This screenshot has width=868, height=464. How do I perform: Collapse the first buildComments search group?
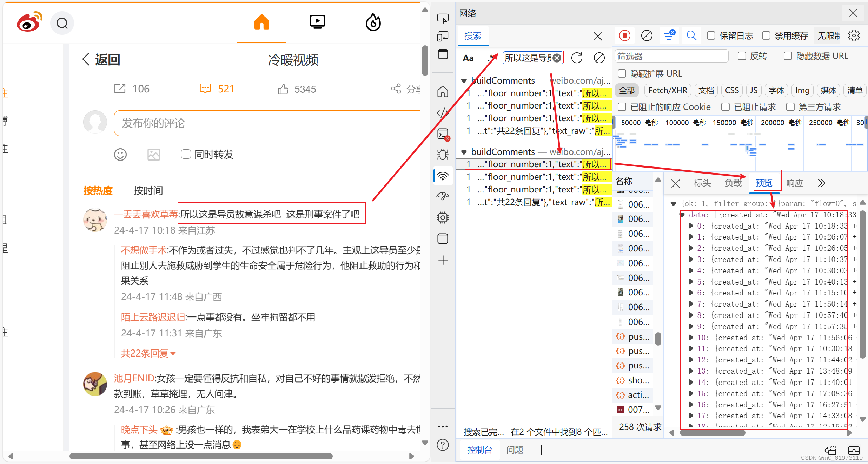[x=464, y=81]
